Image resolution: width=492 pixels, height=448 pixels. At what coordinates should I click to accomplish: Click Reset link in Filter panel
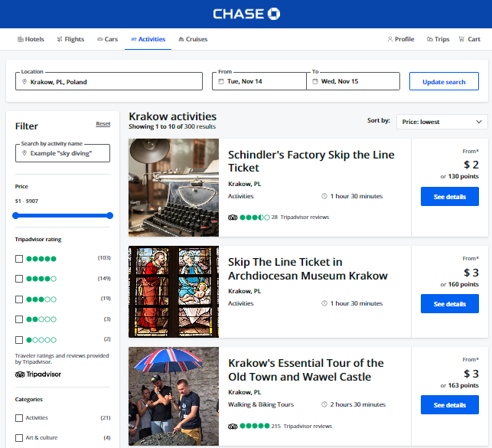tap(103, 124)
